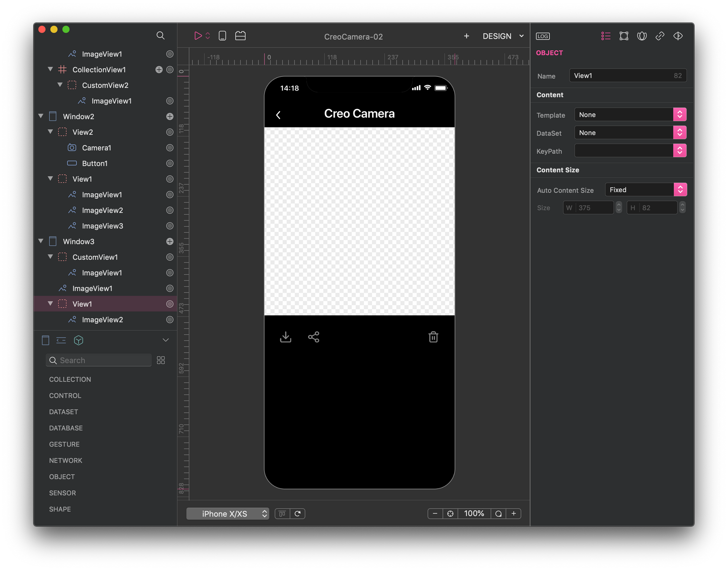Screen dimensions: 728x571
Task: Click the Name input field View1
Action: pyautogui.click(x=622, y=76)
